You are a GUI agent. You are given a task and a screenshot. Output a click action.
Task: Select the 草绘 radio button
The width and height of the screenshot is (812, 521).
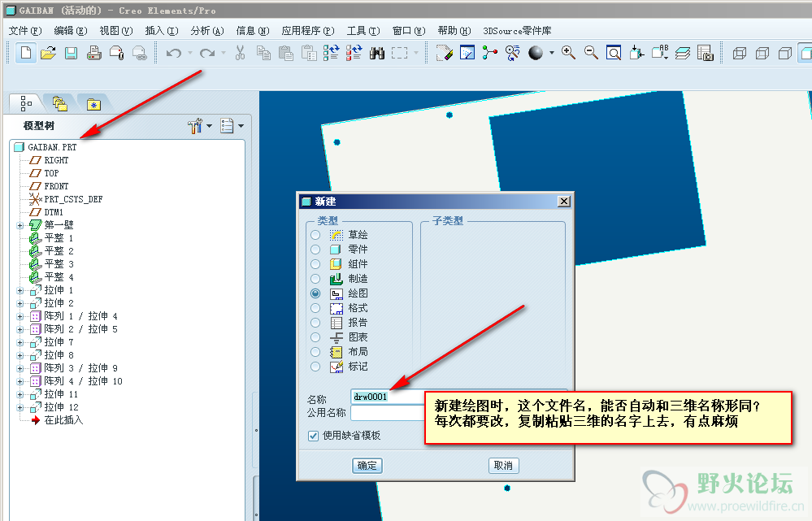315,235
